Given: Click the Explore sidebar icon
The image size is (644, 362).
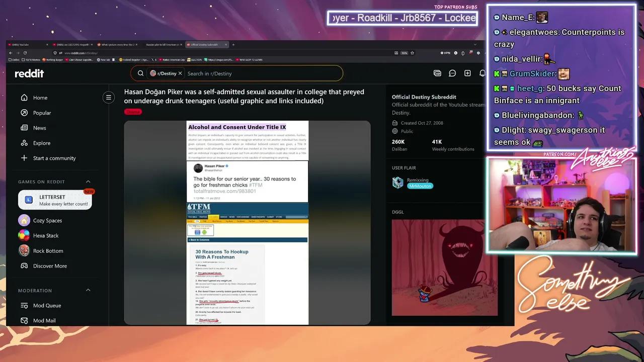Looking at the screenshot, I should [24, 143].
